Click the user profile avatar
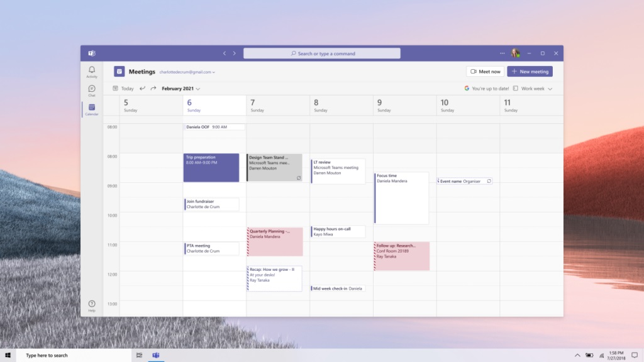 [x=515, y=53]
